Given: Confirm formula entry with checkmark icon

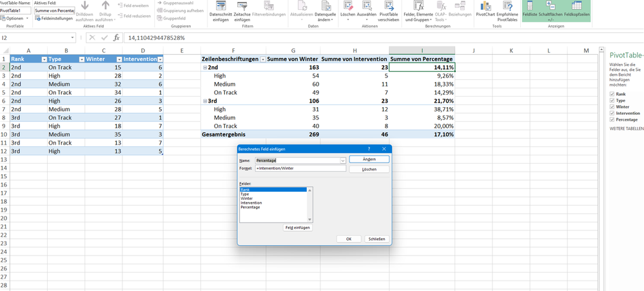Looking at the screenshot, I should (x=104, y=37).
